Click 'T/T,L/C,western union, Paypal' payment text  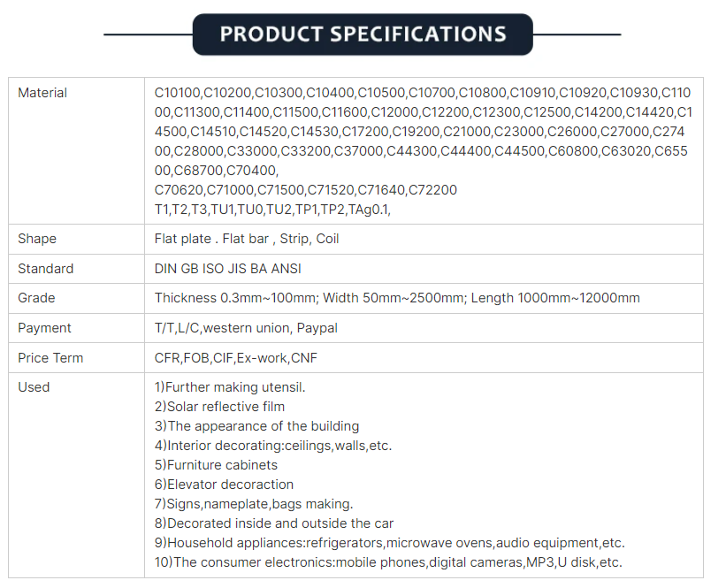tap(246, 328)
